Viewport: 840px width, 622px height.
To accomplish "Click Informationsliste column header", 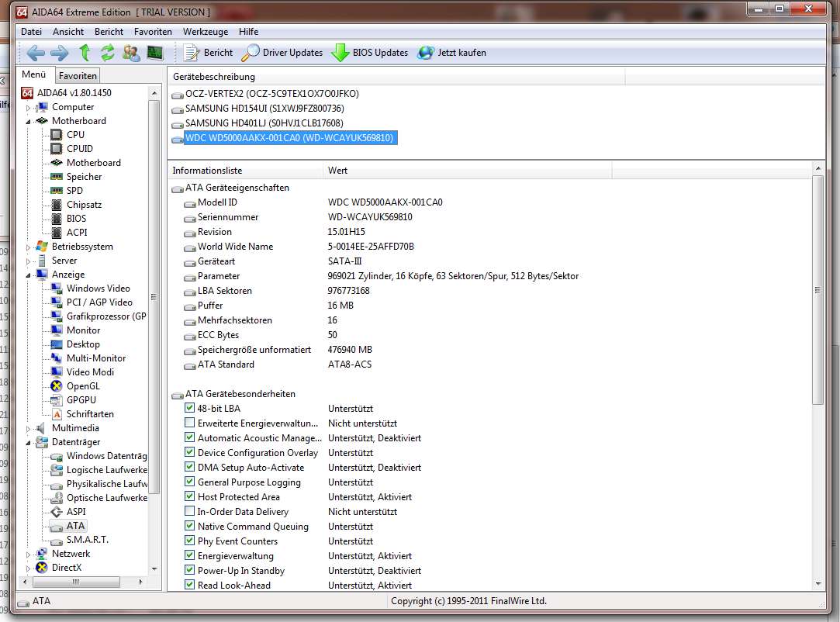I will [245, 171].
